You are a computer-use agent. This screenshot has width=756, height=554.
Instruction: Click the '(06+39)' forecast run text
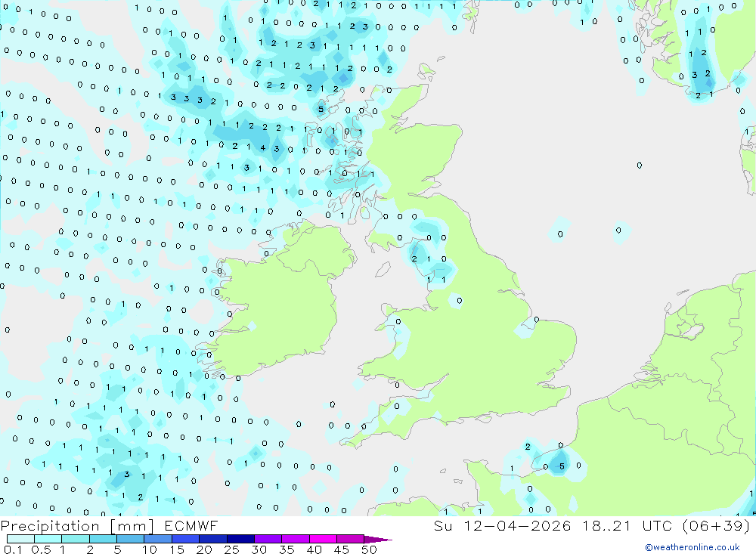[x=717, y=525]
